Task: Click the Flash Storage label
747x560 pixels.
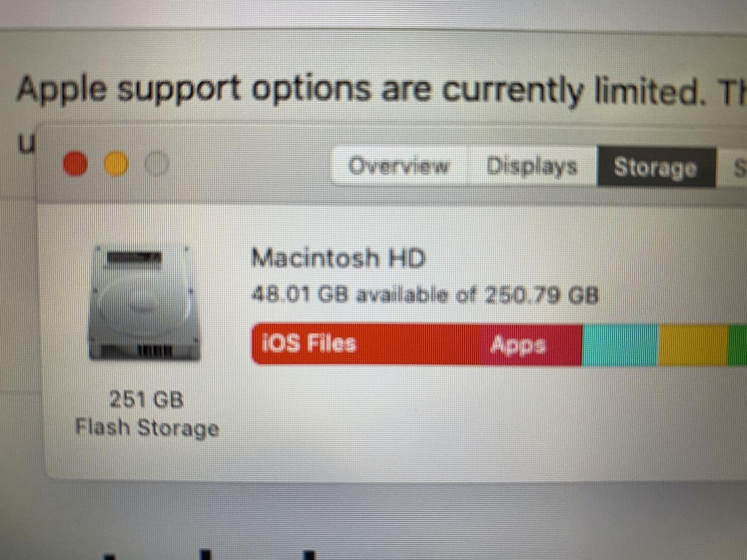Action: [x=147, y=428]
